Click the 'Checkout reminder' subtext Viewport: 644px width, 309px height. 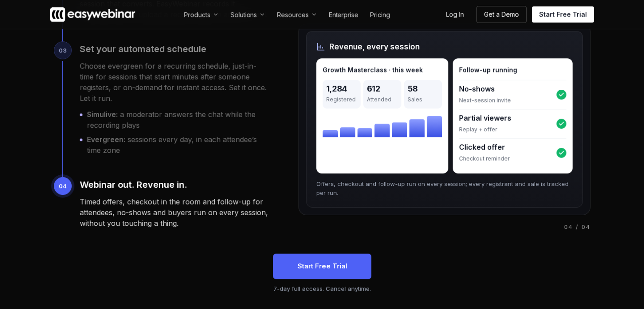484,159
